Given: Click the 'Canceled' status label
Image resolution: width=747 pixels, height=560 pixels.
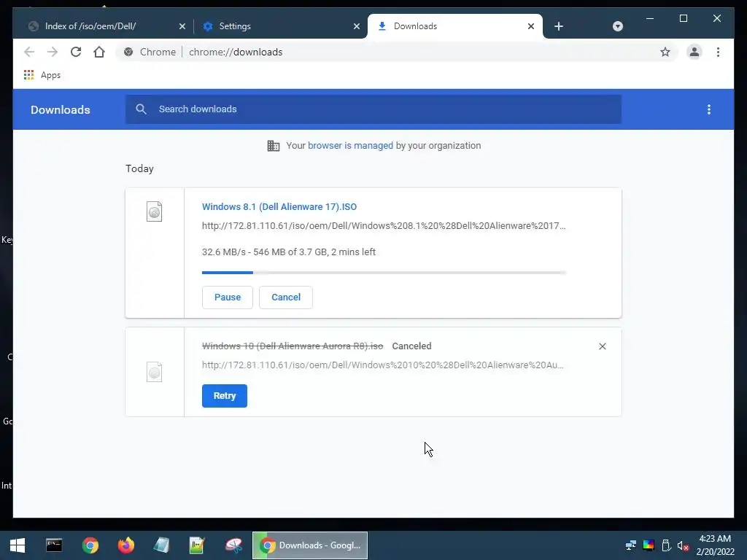Looking at the screenshot, I should (411, 346).
